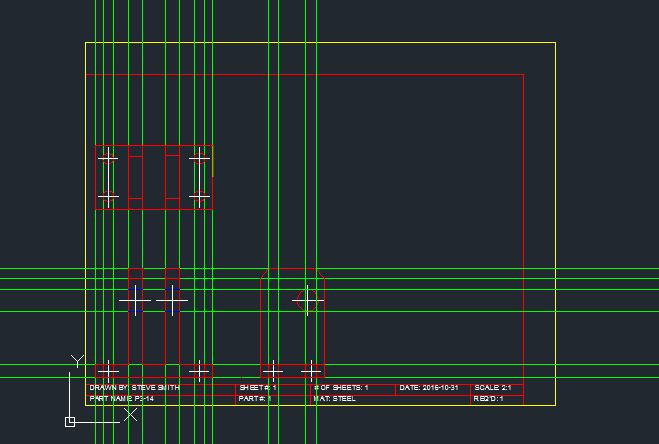The height and width of the screenshot is (444, 659).
Task: Select the 'DATE: 2016-10-31' text
Action: pyautogui.click(x=429, y=388)
